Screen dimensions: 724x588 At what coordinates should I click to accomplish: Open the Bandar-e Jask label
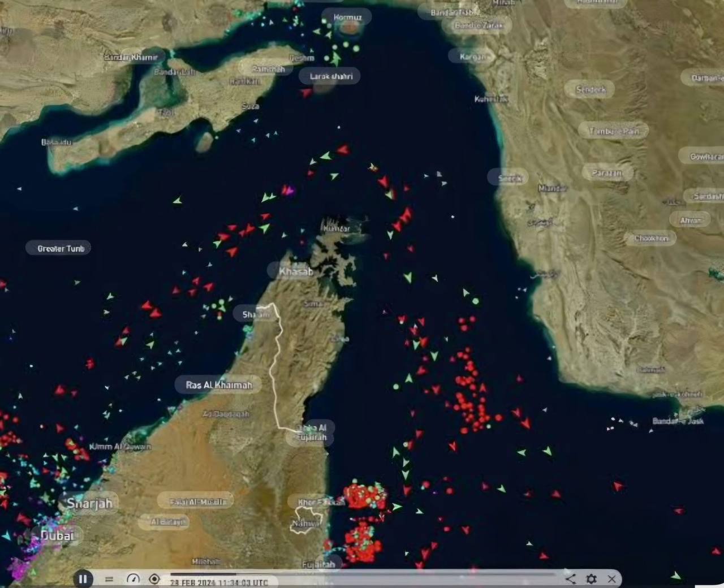click(x=678, y=421)
